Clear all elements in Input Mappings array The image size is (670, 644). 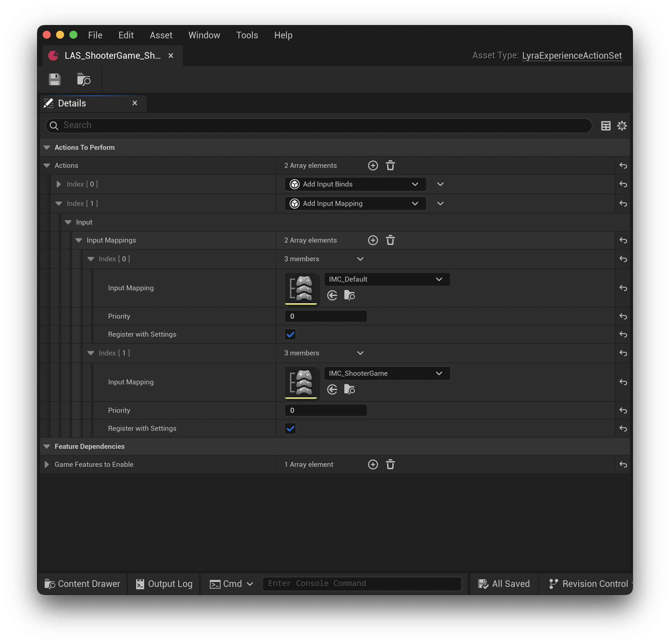[390, 240]
